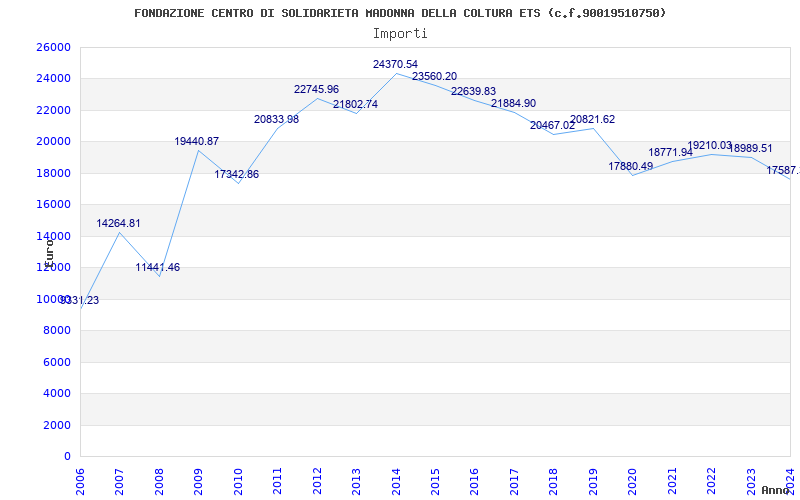Image resolution: width=800 pixels, height=500 pixels.
Task: Click the 2017 x-axis year label
Action: 514,481
